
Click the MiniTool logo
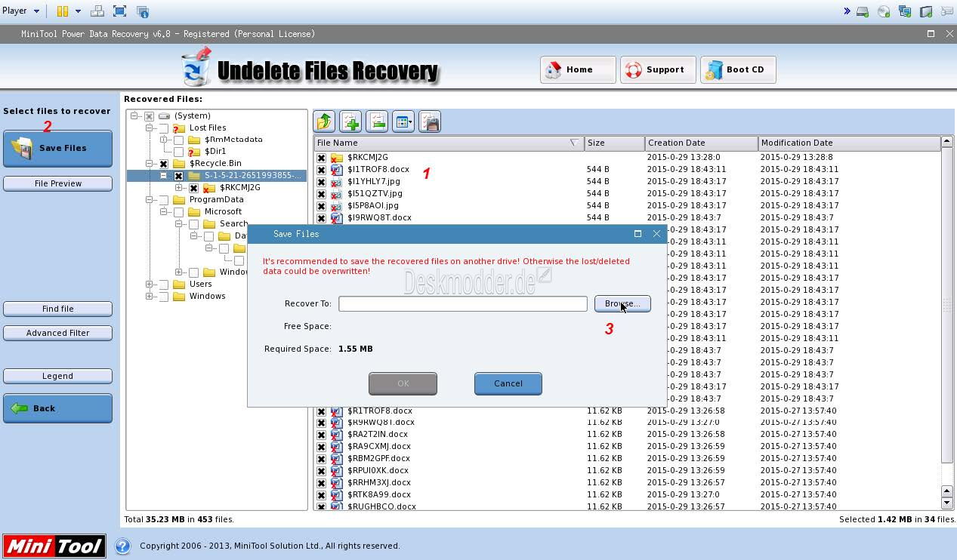click(x=54, y=546)
